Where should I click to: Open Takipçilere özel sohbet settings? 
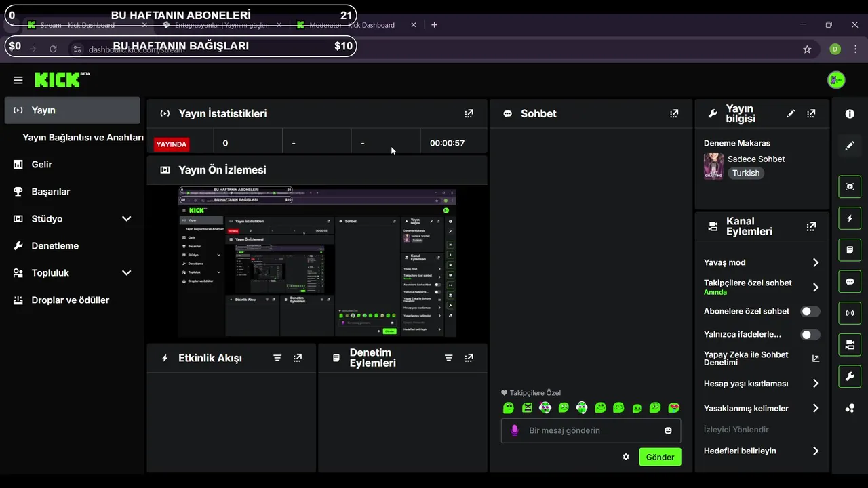[762, 287]
